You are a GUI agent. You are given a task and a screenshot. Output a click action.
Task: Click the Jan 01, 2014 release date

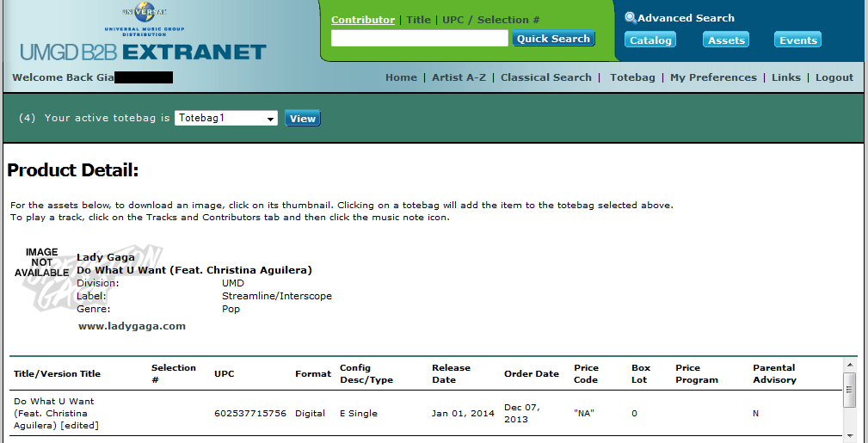point(463,414)
